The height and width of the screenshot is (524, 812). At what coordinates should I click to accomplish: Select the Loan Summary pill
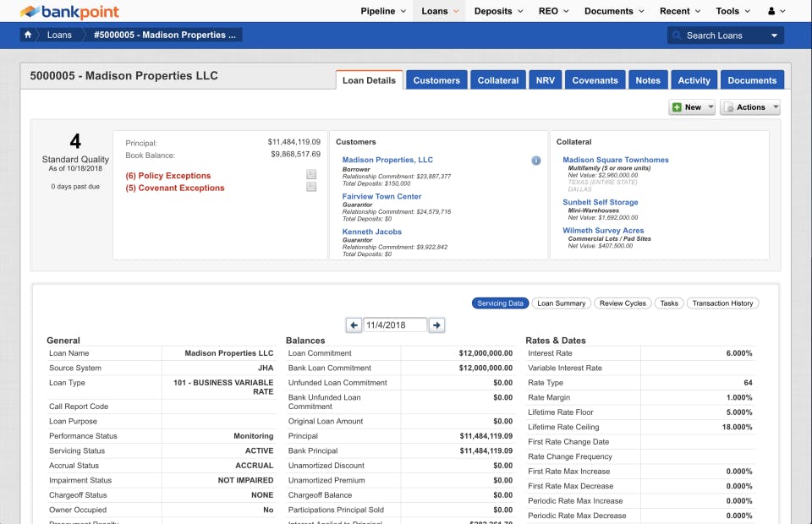pyautogui.click(x=561, y=303)
